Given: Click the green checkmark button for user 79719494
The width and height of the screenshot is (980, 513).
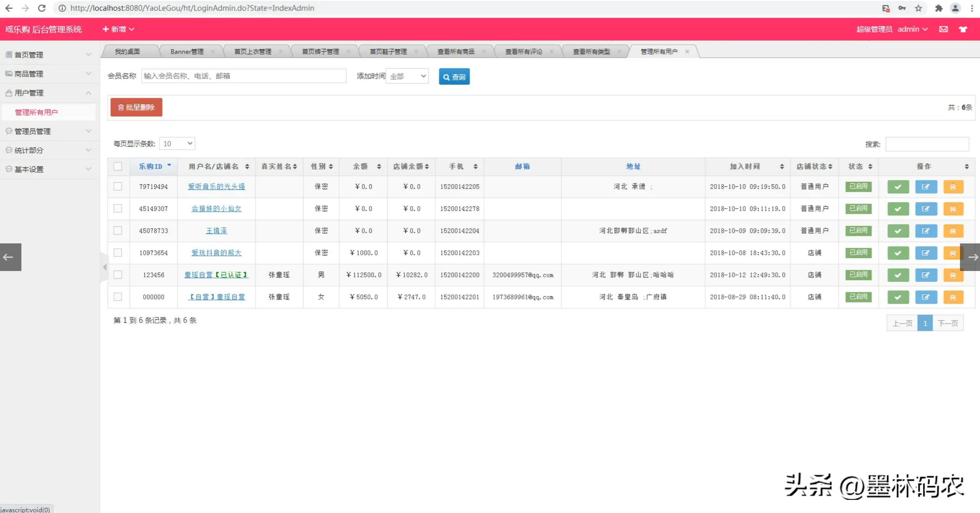Looking at the screenshot, I should point(898,187).
